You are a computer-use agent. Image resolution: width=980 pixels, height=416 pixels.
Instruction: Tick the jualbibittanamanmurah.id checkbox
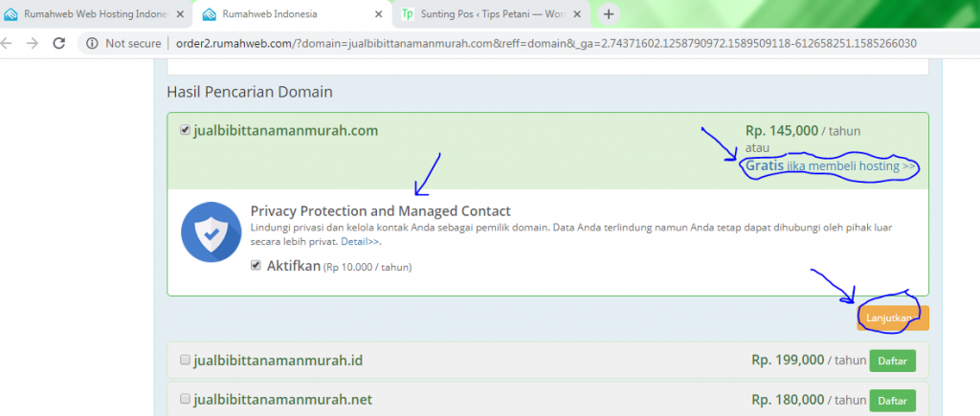[185, 360]
